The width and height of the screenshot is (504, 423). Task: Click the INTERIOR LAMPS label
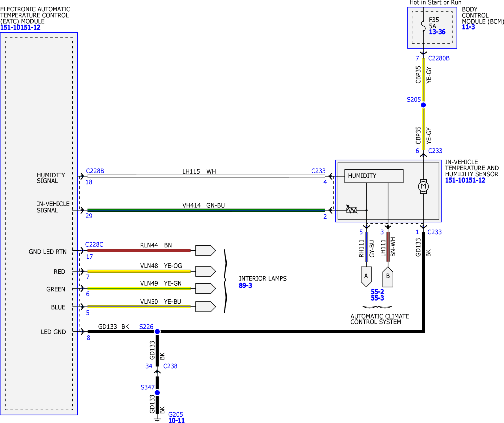pos(263,278)
